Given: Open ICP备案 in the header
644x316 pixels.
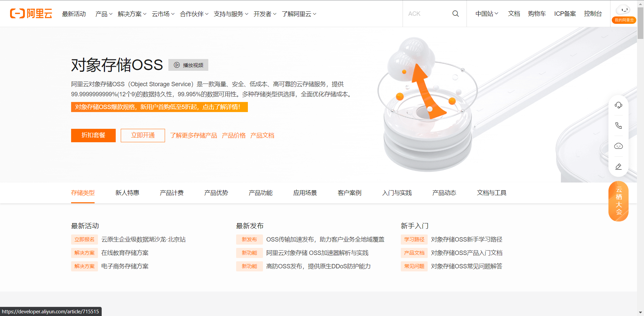Looking at the screenshot, I should tap(565, 14).
